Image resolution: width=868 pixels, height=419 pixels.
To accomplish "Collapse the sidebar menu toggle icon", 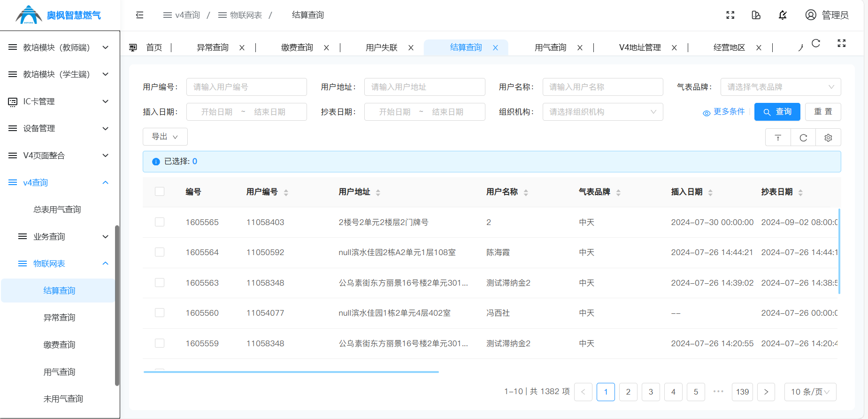I will click(139, 15).
